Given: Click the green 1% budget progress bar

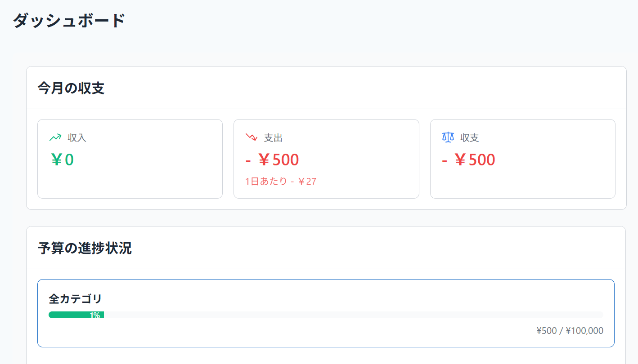Looking at the screenshot, I should pos(76,315).
